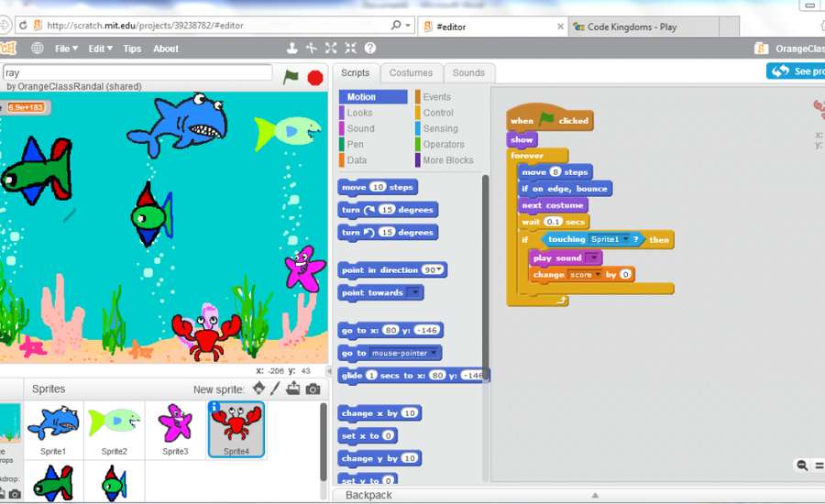Open My Stuff folder icon near username
This screenshot has height=504, width=825.
pos(761,49)
